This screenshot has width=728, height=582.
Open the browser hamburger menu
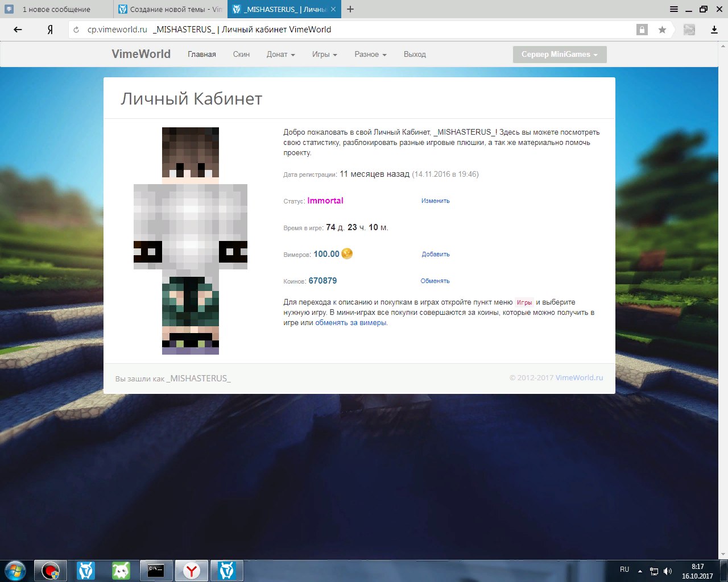pos(674,9)
